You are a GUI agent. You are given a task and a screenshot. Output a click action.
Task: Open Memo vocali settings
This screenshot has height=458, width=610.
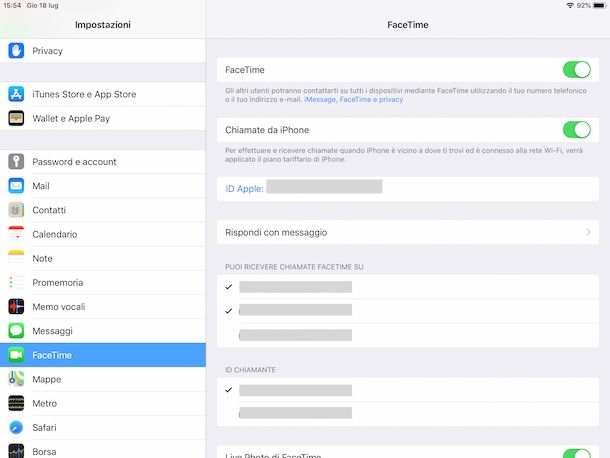[x=103, y=307]
